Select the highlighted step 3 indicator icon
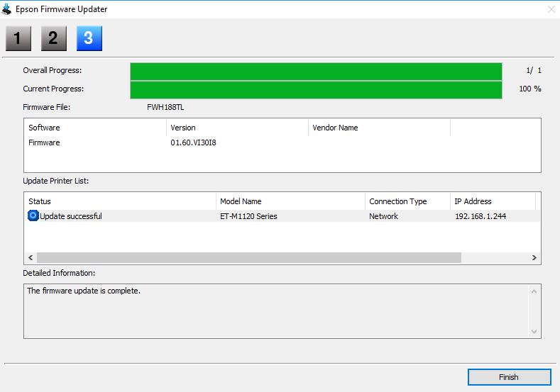The height and width of the screenshot is (392, 560). click(x=89, y=38)
